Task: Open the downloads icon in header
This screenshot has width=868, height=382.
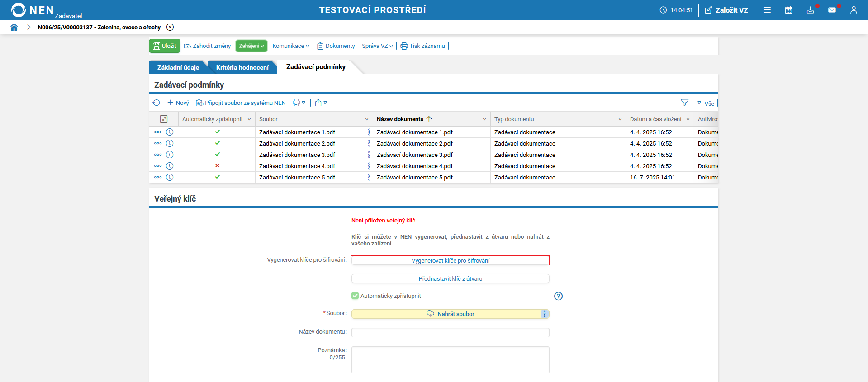Action: 810,10
